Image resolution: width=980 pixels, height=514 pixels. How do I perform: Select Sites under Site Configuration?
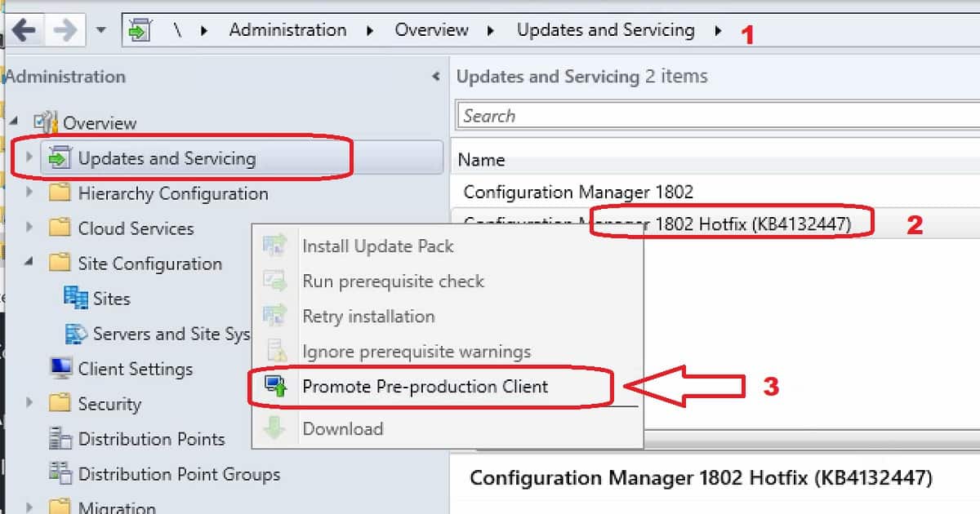pyautogui.click(x=112, y=299)
